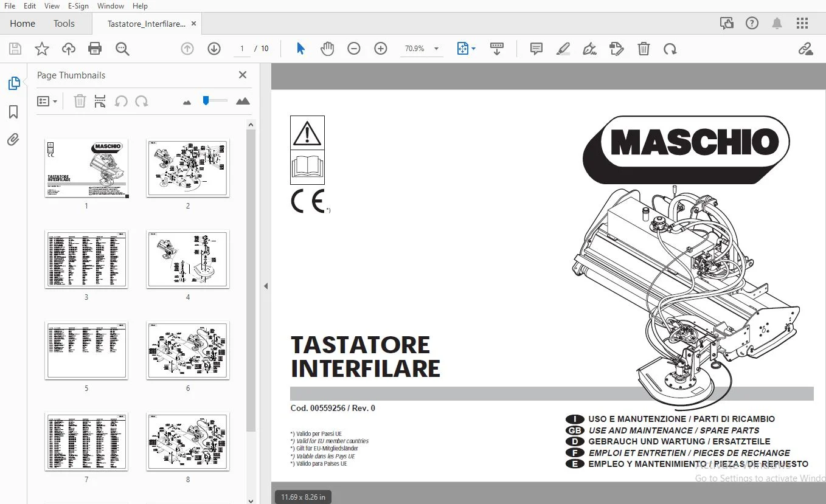Add the document to starred favorites
The image size is (826, 504).
[41, 49]
